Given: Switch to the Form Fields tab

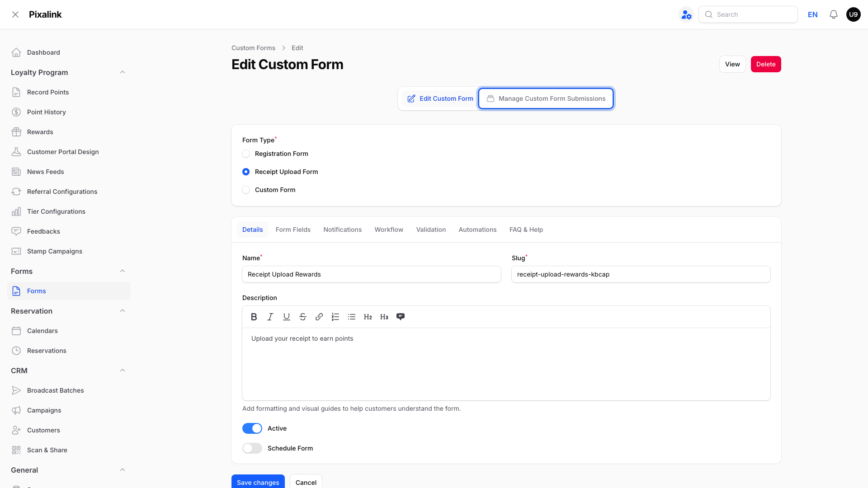Looking at the screenshot, I should [x=293, y=230].
